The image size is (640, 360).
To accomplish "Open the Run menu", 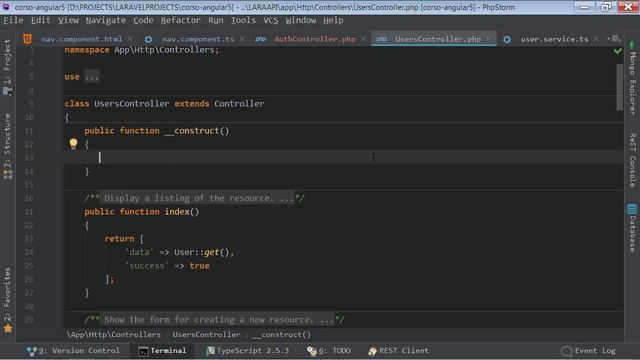I will click(216, 20).
